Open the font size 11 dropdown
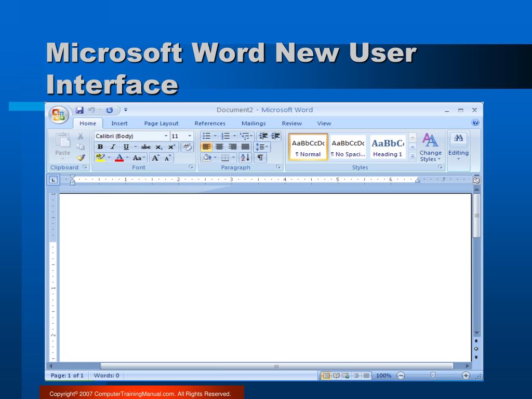 coord(190,136)
